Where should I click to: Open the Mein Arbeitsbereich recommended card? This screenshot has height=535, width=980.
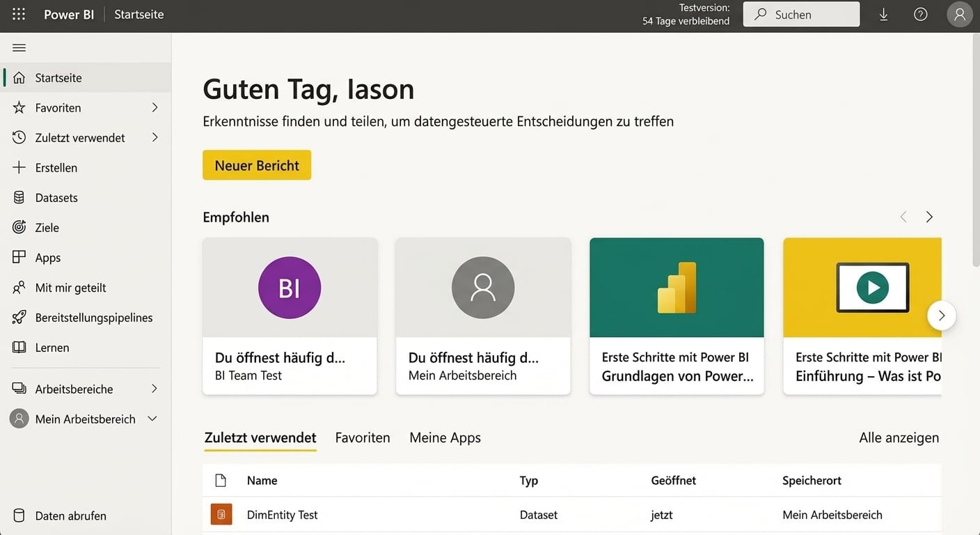(483, 316)
